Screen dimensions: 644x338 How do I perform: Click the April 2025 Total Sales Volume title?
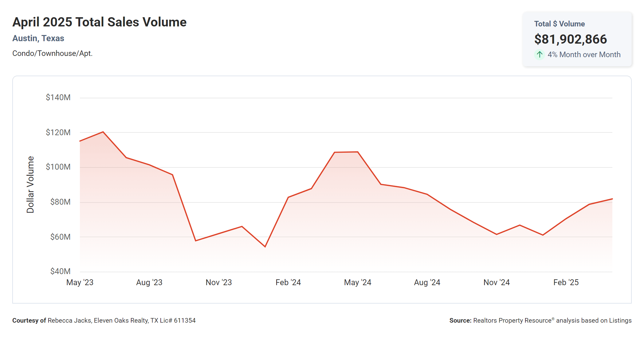coord(99,22)
